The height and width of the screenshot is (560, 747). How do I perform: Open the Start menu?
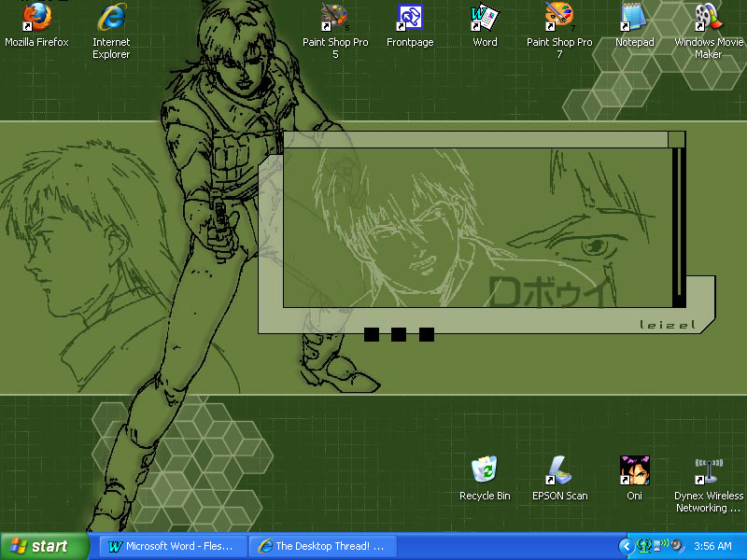(45, 546)
